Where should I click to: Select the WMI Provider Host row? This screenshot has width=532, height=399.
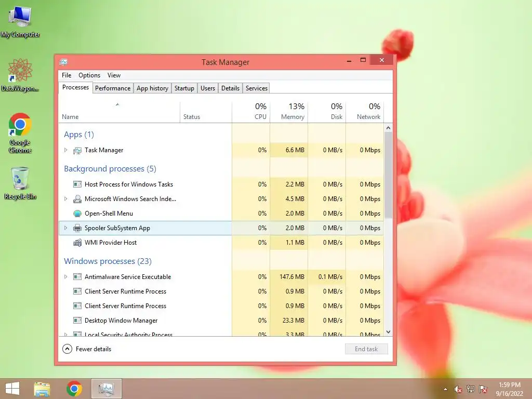click(x=221, y=243)
